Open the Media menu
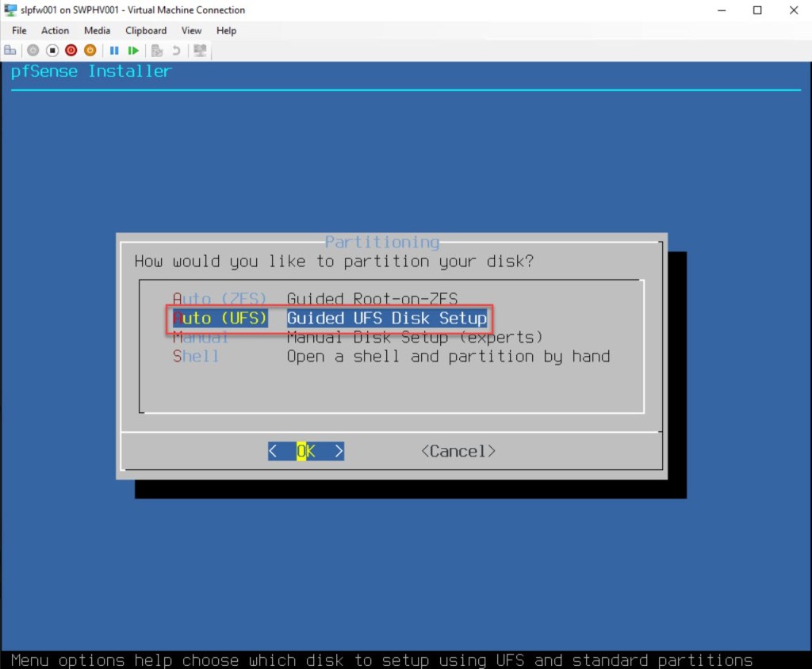This screenshot has width=812, height=669. (x=97, y=30)
